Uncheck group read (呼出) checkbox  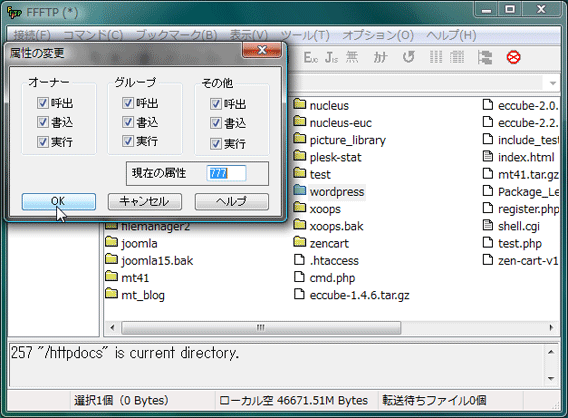point(128,103)
